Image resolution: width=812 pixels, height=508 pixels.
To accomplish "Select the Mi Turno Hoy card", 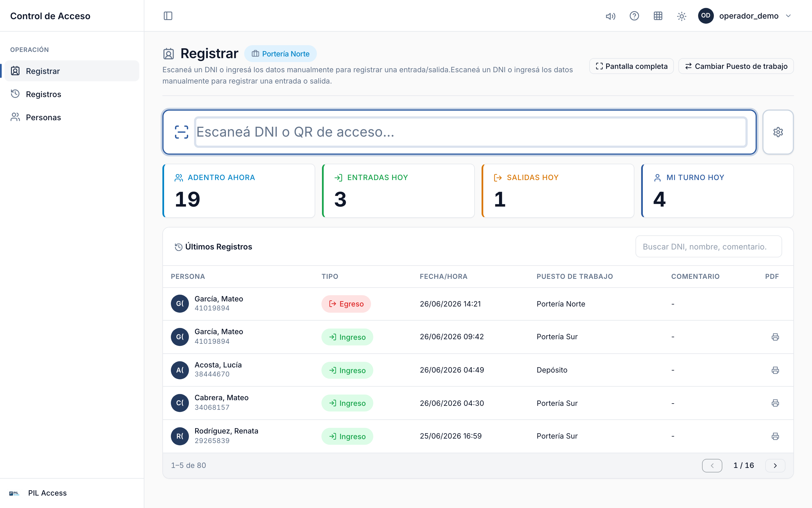I will [717, 191].
